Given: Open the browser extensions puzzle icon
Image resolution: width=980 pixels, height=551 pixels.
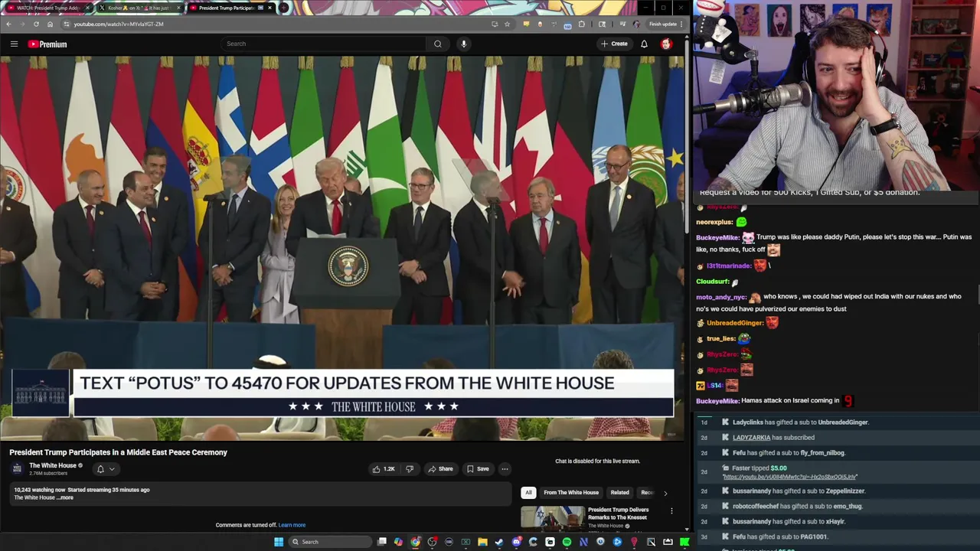Looking at the screenshot, I should point(581,24).
